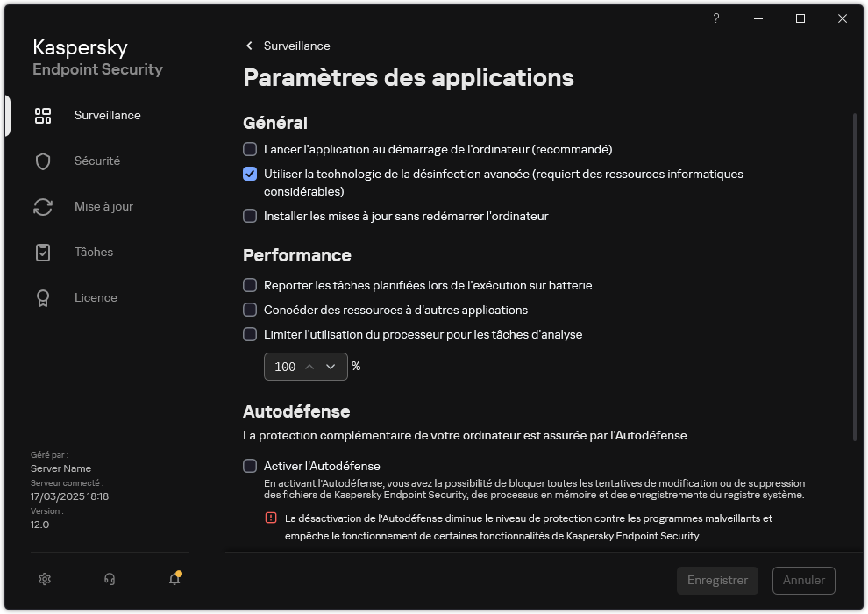This screenshot has height=614, width=868.
Task: Click the help question mark icon
Action: click(x=715, y=18)
